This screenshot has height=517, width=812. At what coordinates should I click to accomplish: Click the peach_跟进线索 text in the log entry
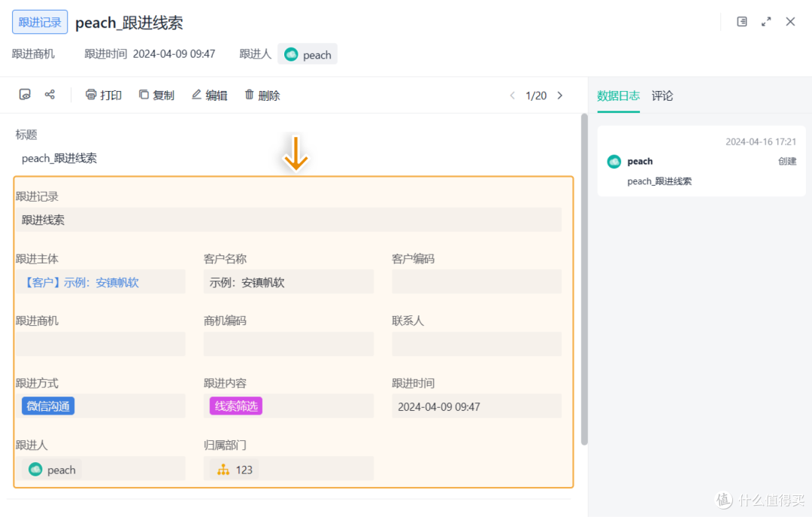(x=659, y=181)
